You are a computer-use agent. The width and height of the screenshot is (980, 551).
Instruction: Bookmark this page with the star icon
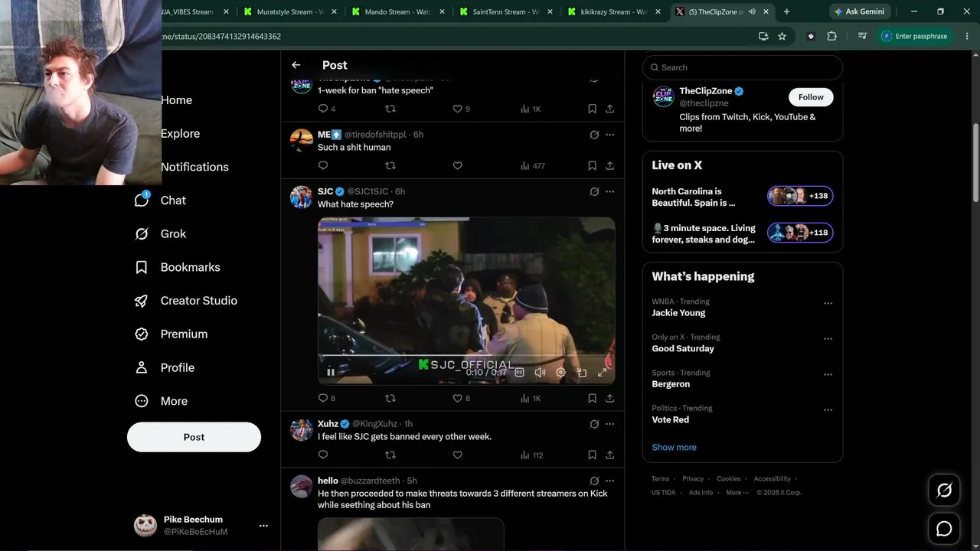pos(782,36)
